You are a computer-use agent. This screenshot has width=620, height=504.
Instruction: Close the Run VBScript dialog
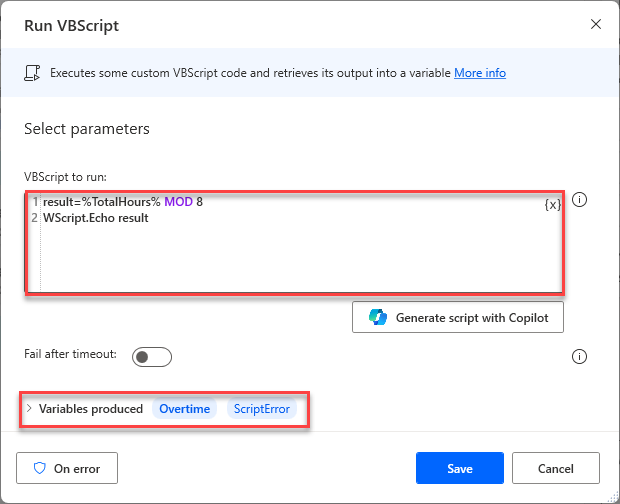pos(595,25)
